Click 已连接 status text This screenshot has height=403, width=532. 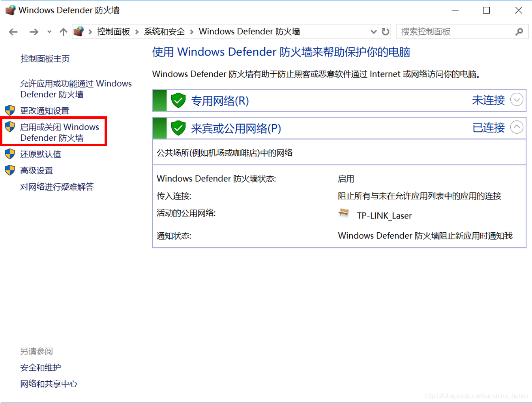pos(489,128)
